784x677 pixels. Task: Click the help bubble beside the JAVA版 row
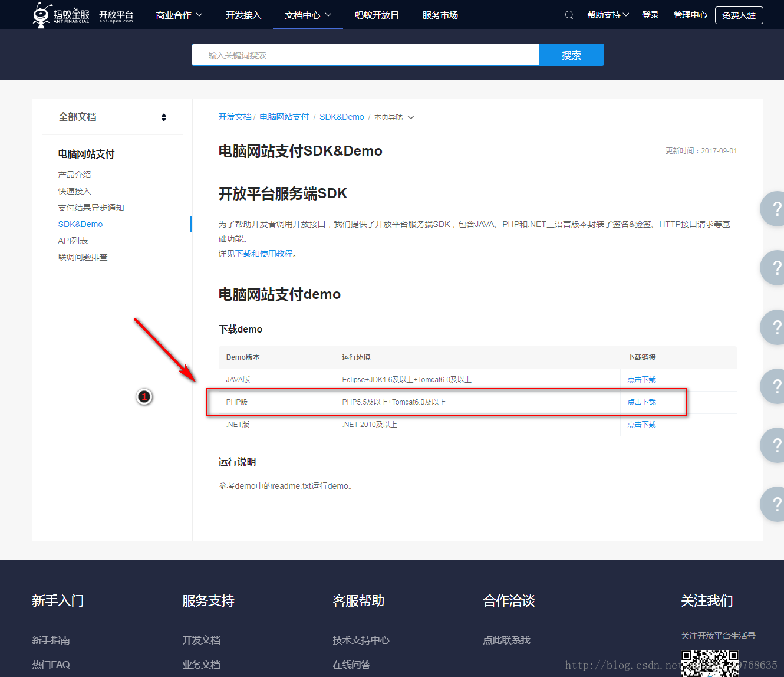pyautogui.click(x=773, y=386)
